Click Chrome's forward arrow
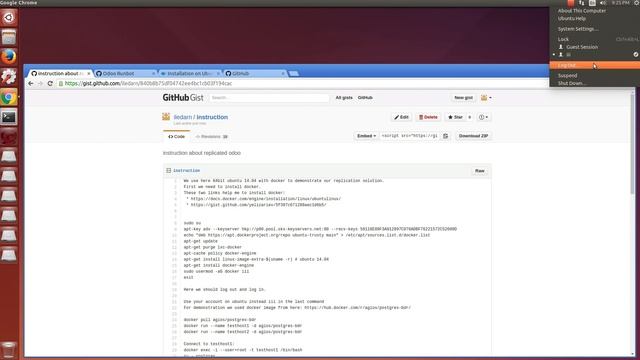The height and width of the screenshot is (360, 640). [x=40, y=83]
